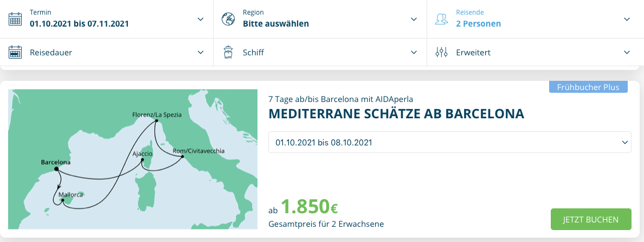Click the Frühbucher Plus badge

(588, 87)
